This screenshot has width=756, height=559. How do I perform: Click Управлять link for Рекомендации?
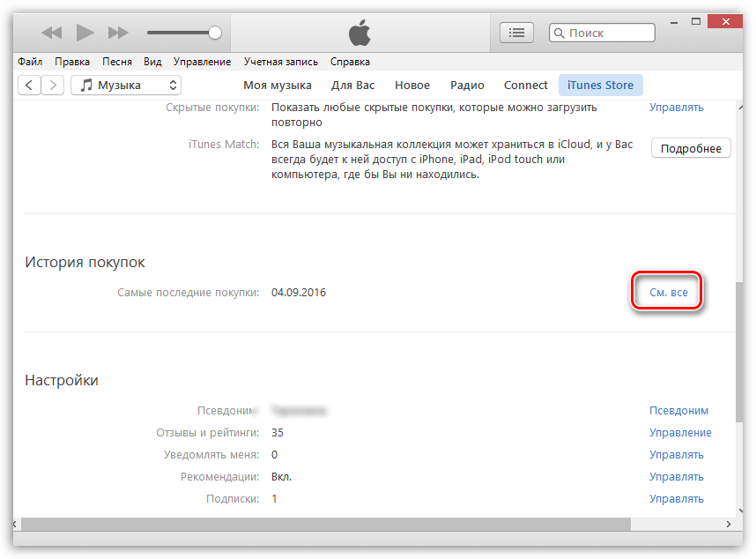pyautogui.click(x=676, y=477)
